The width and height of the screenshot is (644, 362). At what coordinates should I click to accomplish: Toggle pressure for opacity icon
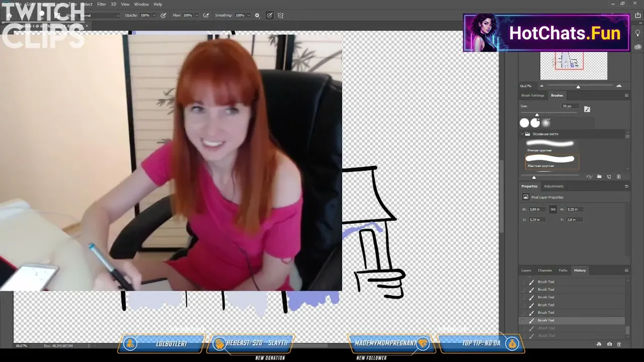tap(163, 16)
